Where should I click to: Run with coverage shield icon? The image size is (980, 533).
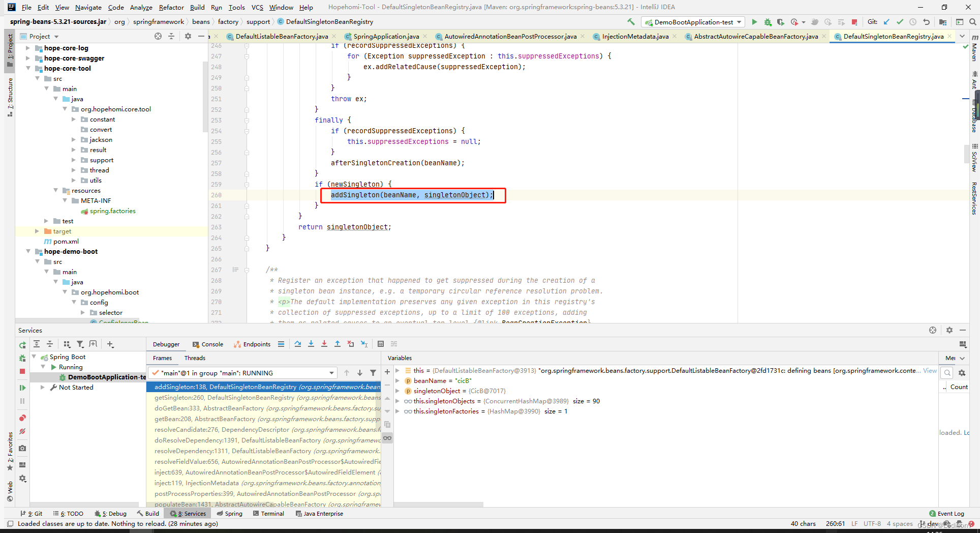(x=781, y=22)
